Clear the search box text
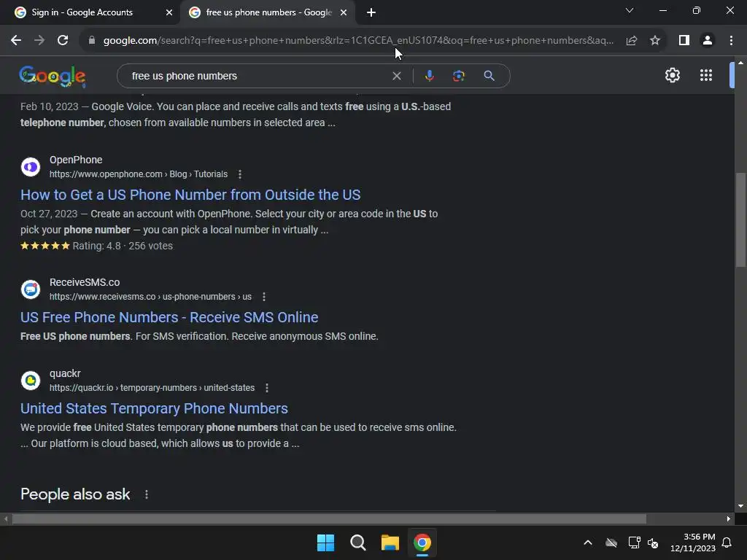 coord(396,76)
